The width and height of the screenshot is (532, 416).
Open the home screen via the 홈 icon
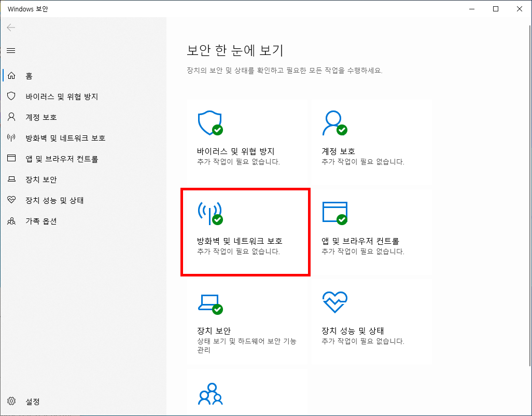point(11,75)
